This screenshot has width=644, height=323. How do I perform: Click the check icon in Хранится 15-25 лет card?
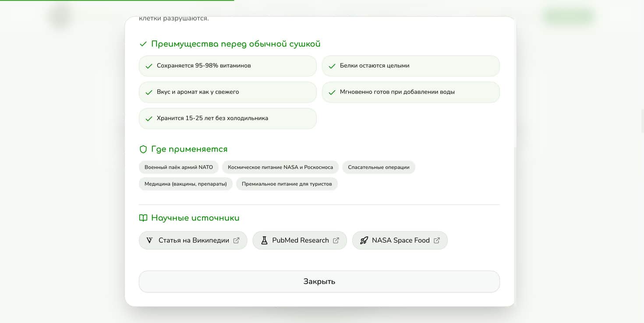pyautogui.click(x=149, y=118)
